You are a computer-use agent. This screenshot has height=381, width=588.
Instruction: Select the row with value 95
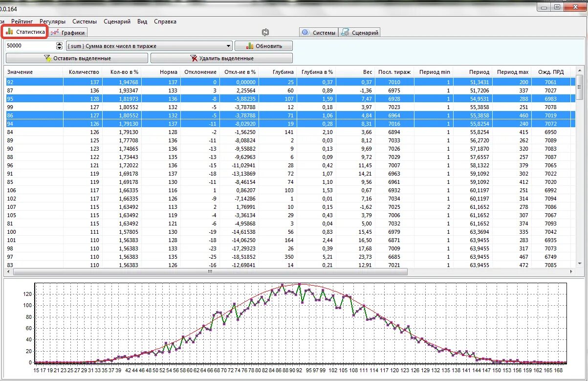(290, 99)
